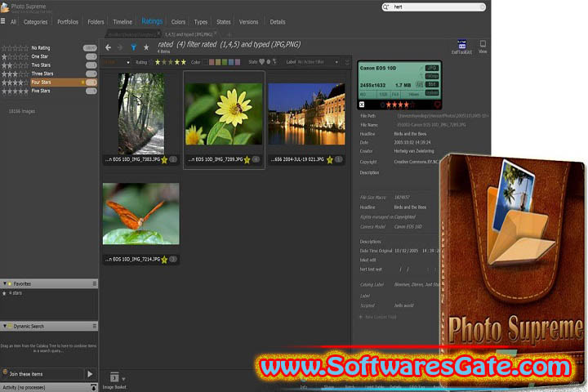This screenshot has width=588, height=392.
Task: Click the star on IMG_7289.JPG thumbnail label
Action: click(x=247, y=160)
